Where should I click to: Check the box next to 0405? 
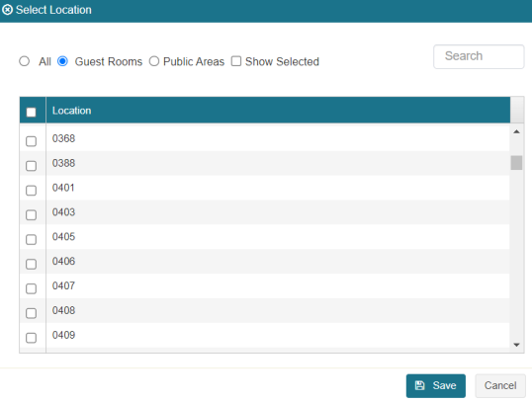(x=32, y=239)
